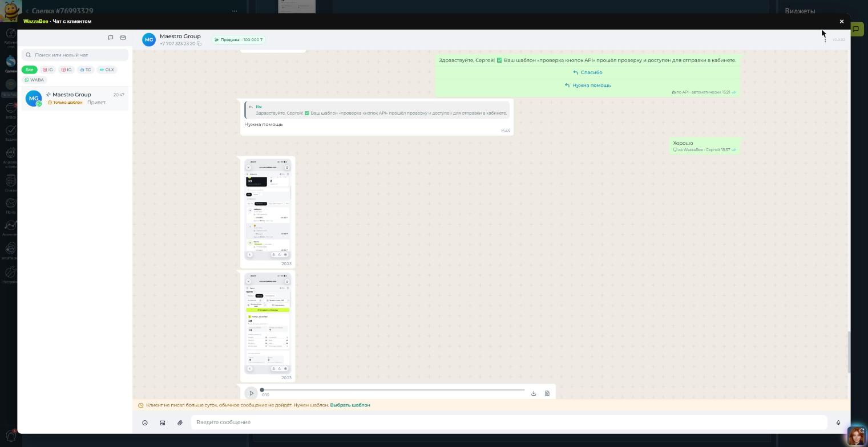The width and height of the screenshot is (868, 447).
Task: Open the three-dot menu beside Сделка #76993329
Action: pyautogui.click(x=235, y=11)
